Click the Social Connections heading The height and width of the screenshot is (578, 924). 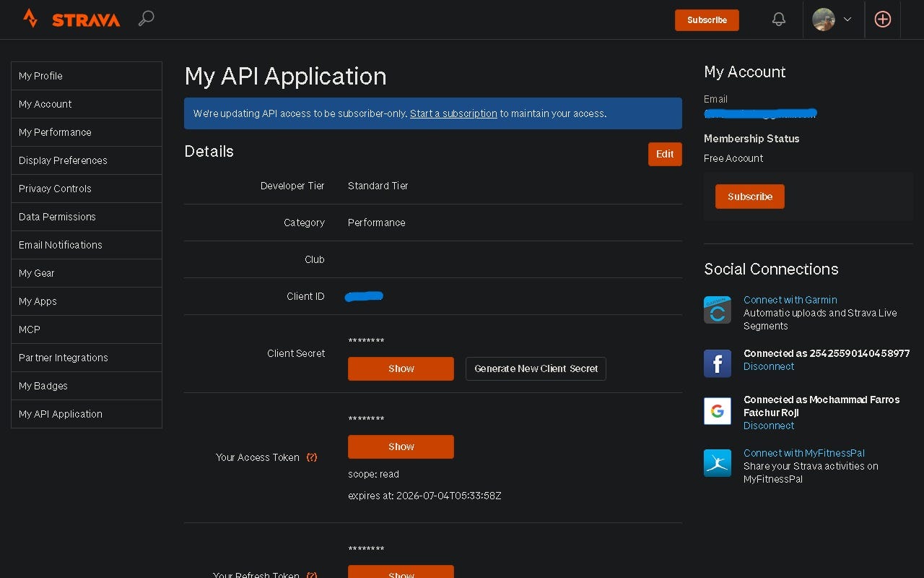tap(771, 269)
